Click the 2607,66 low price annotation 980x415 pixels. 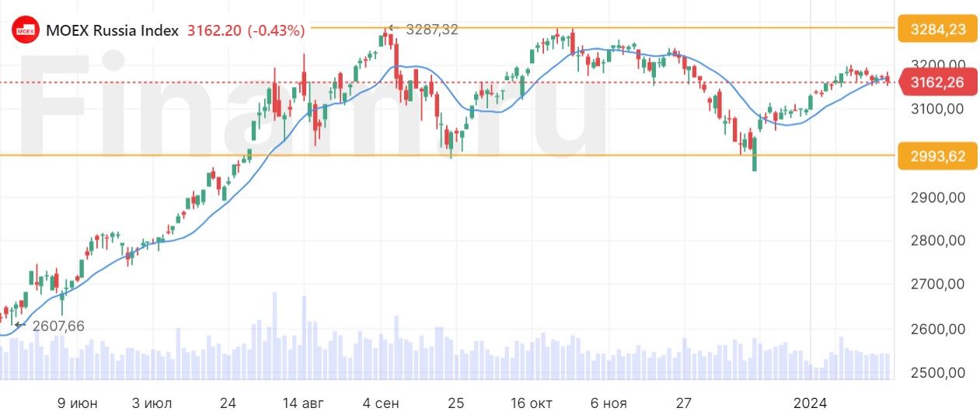(x=58, y=326)
